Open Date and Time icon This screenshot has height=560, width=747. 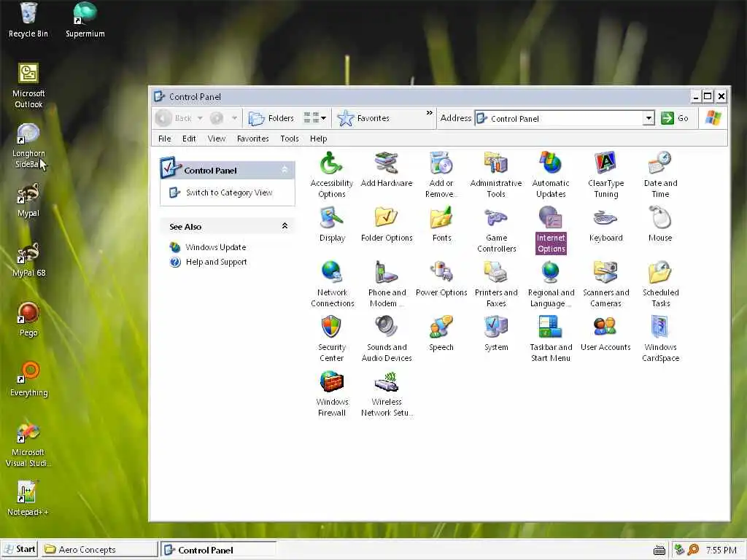coord(660,175)
